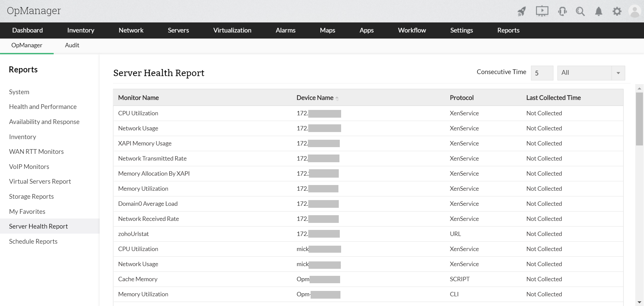
Task: Switch to the Audit tab
Action: click(x=72, y=45)
